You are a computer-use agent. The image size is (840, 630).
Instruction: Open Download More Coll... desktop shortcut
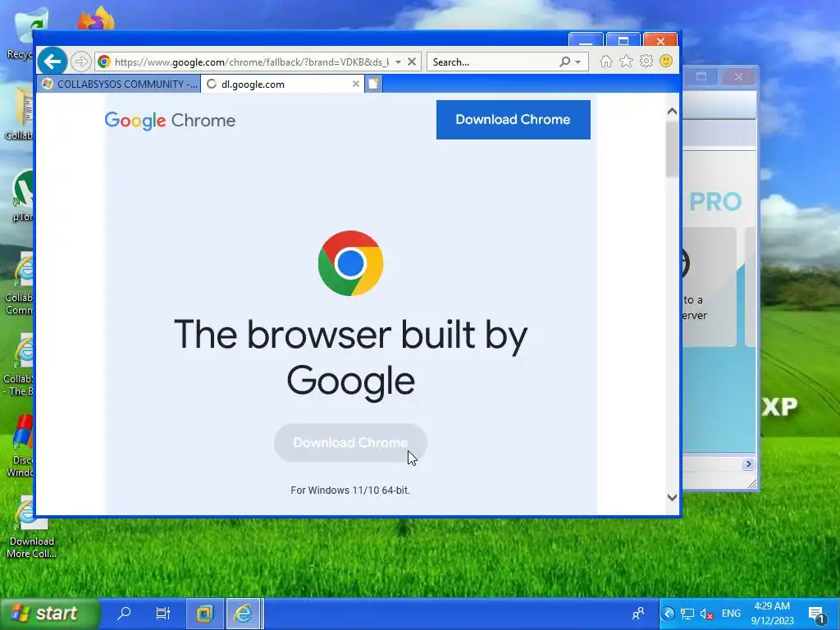30,527
